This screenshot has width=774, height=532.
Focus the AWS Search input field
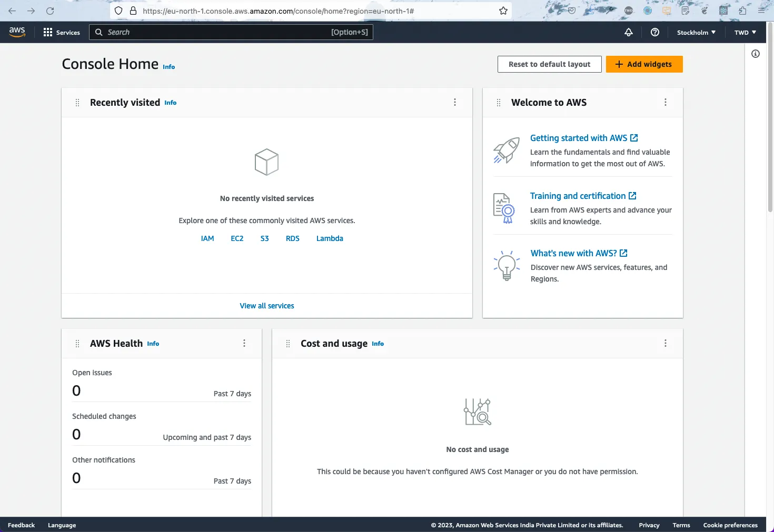point(231,32)
